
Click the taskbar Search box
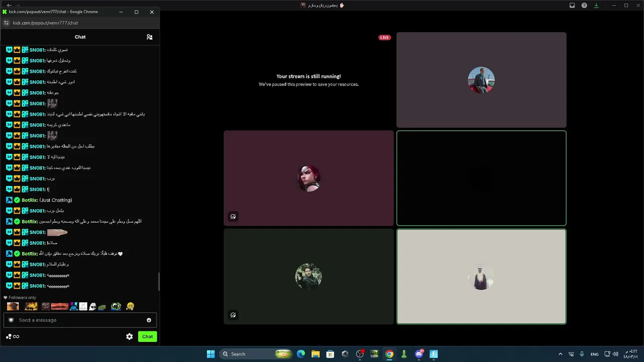(257, 354)
